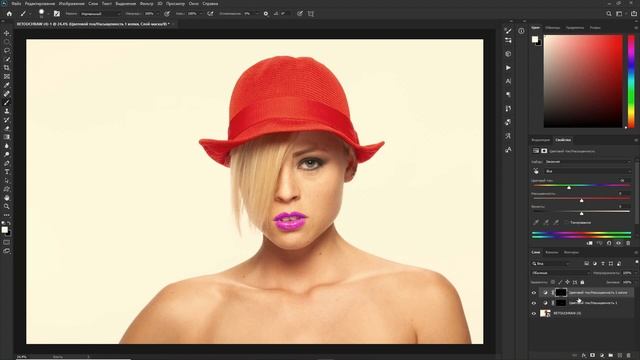Open the brush mode dropdown in options bar

pyautogui.click(x=100, y=13)
